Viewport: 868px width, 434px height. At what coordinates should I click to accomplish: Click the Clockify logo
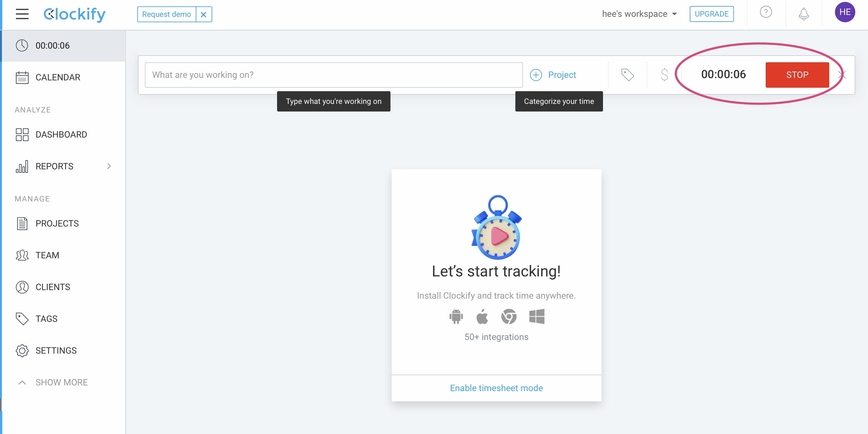click(74, 14)
